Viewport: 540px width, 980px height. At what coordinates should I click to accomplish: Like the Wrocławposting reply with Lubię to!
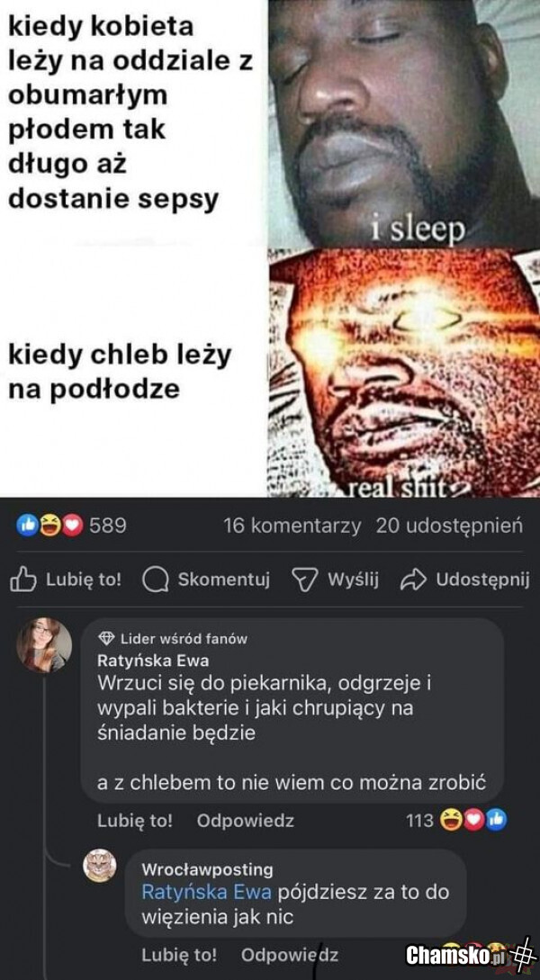click(x=179, y=955)
